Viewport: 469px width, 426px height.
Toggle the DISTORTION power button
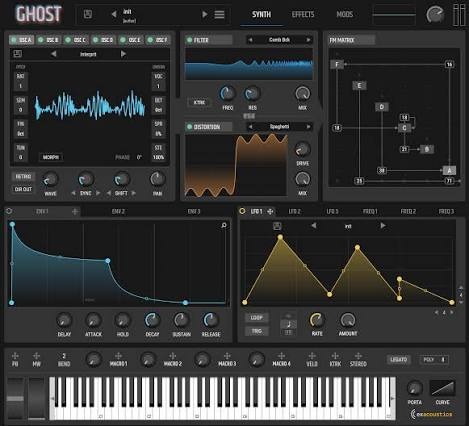pos(190,127)
